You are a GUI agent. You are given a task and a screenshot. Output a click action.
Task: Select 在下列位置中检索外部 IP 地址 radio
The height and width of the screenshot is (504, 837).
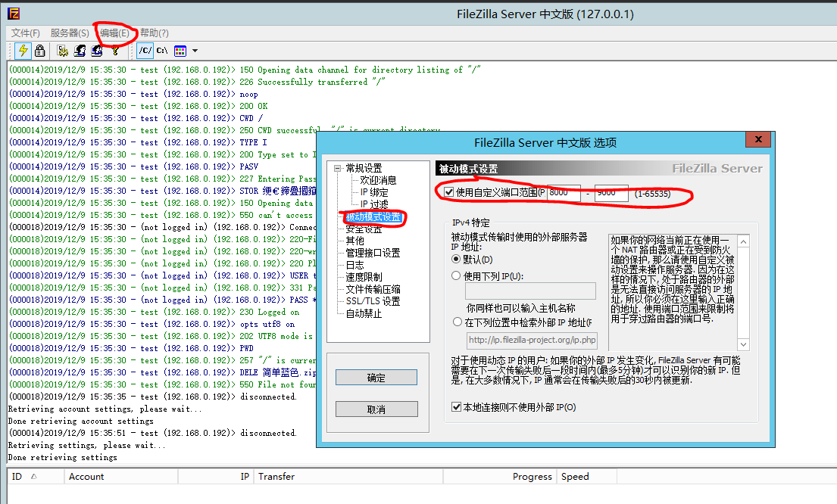[x=458, y=322]
